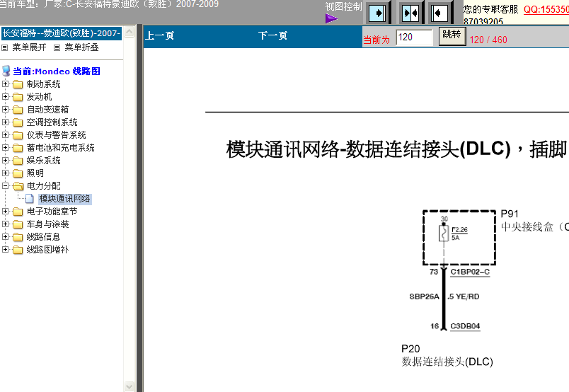Click the folder icon for 空调控制系统

tap(18, 122)
